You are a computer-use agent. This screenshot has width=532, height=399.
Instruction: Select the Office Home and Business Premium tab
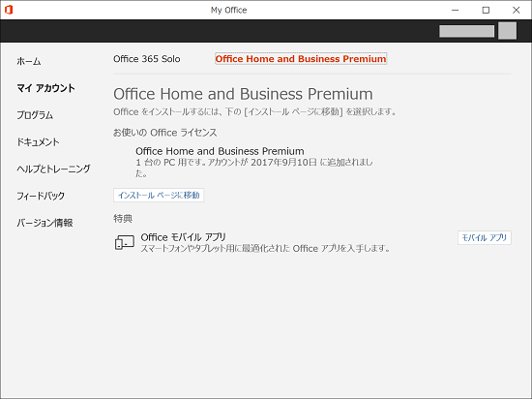point(301,59)
